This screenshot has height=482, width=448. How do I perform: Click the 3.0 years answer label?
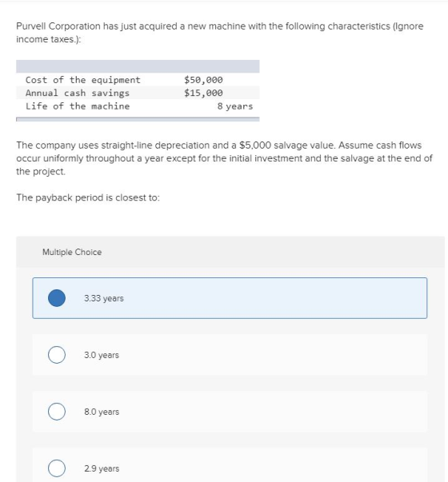tap(102, 355)
